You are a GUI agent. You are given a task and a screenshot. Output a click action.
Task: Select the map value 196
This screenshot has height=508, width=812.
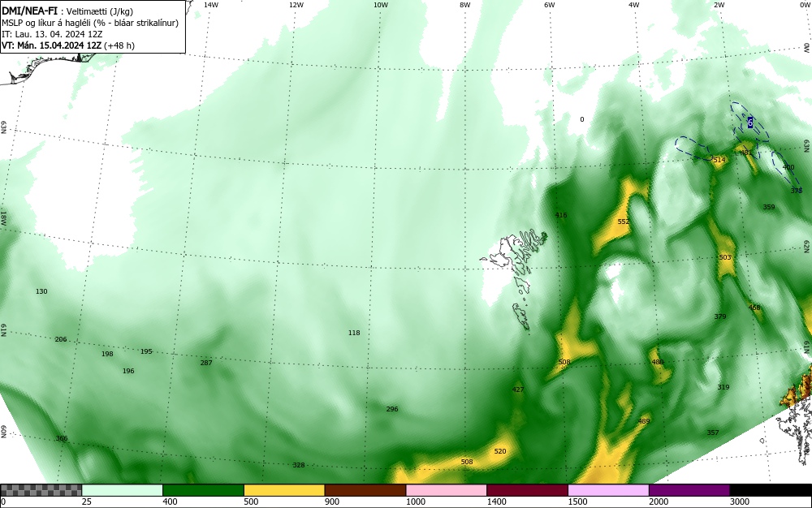(x=128, y=371)
